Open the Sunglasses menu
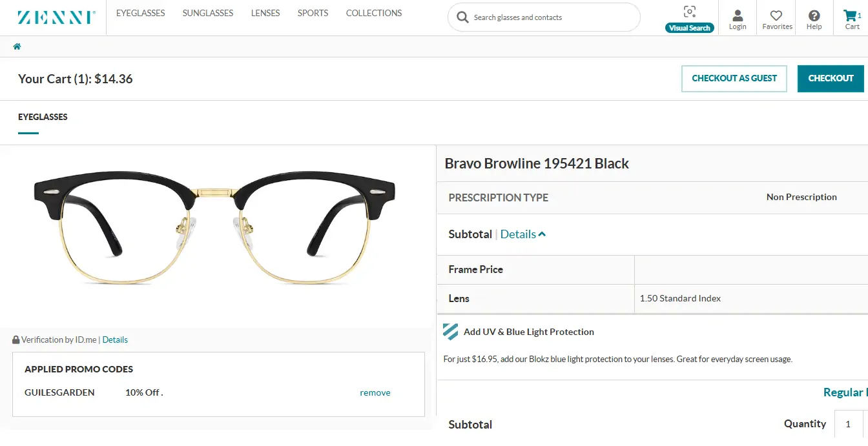 (x=208, y=13)
